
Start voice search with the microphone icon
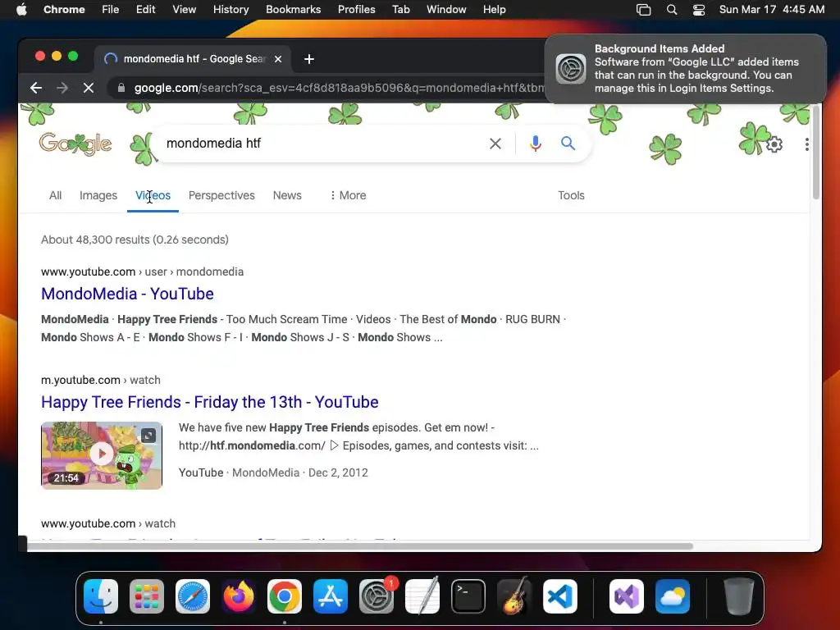click(x=535, y=144)
